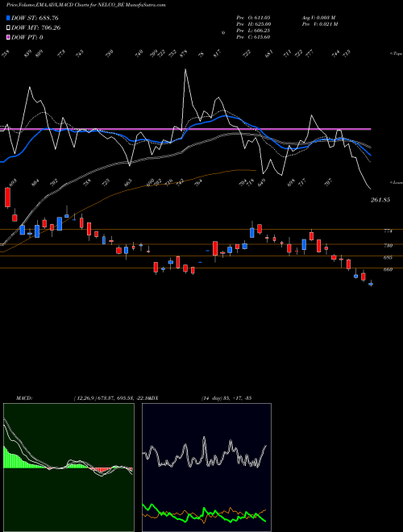Screen dimensions: 403x532
Task: Click the 774 price level label
Action: point(388,231)
